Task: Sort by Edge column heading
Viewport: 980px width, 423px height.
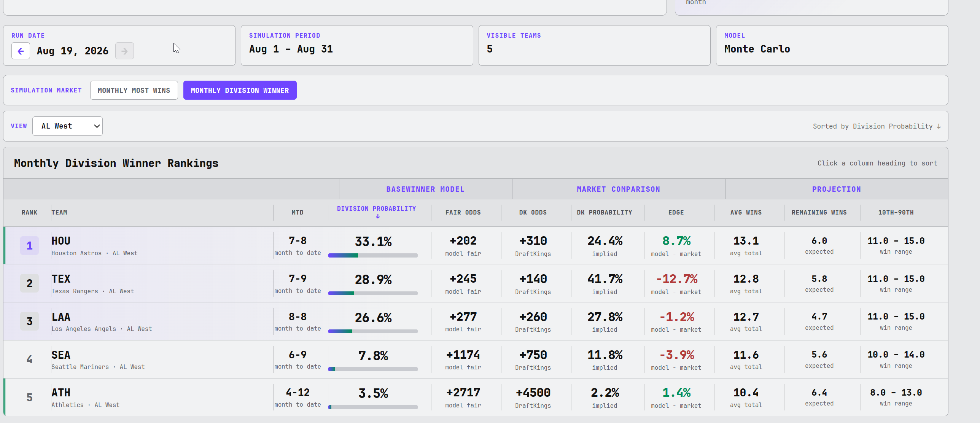Action: pos(676,212)
